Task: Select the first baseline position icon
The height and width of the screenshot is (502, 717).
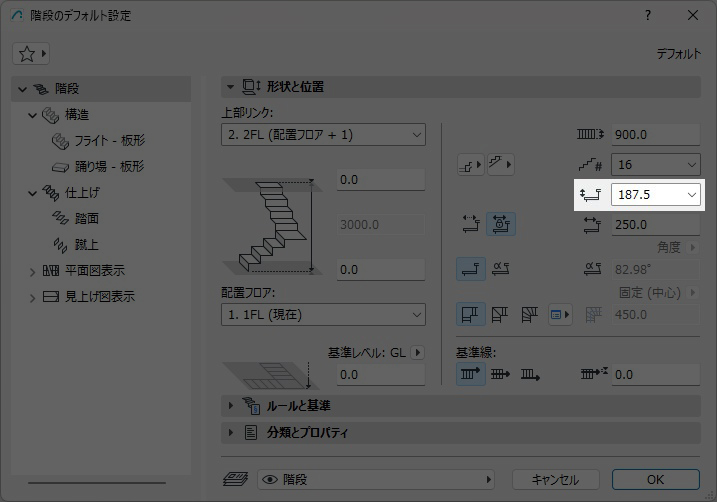Action: (x=470, y=374)
